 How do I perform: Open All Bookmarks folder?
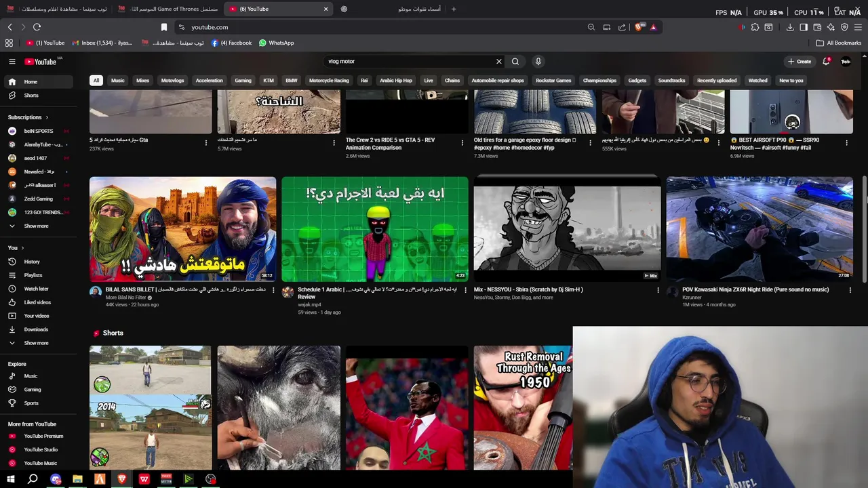click(x=839, y=43)
